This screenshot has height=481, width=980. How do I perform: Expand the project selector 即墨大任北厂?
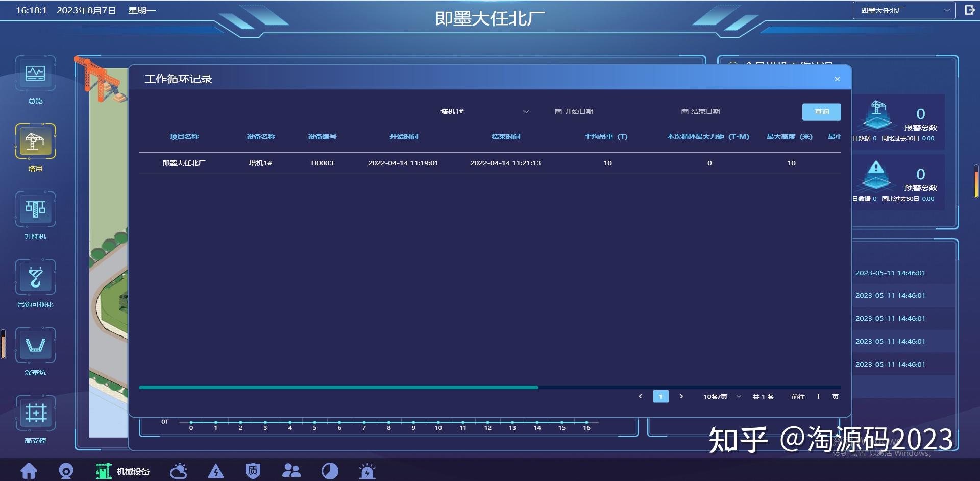coord(902,10)
